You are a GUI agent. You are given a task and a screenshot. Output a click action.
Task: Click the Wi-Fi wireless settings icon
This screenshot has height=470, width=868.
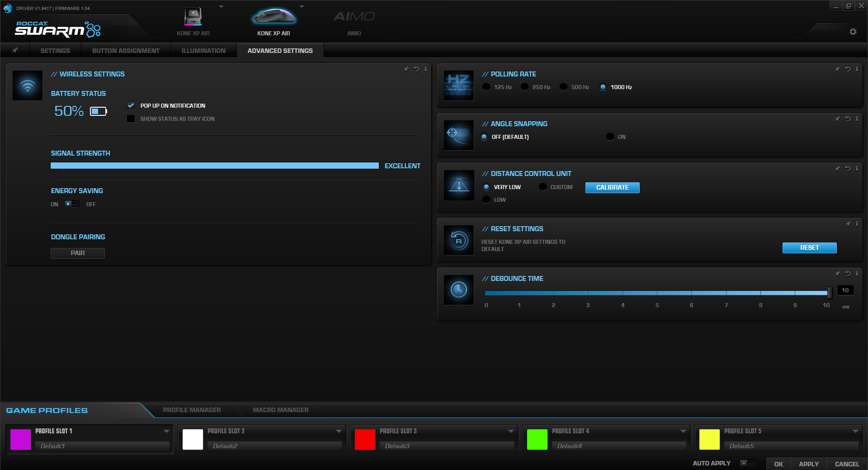coord(28,85)
